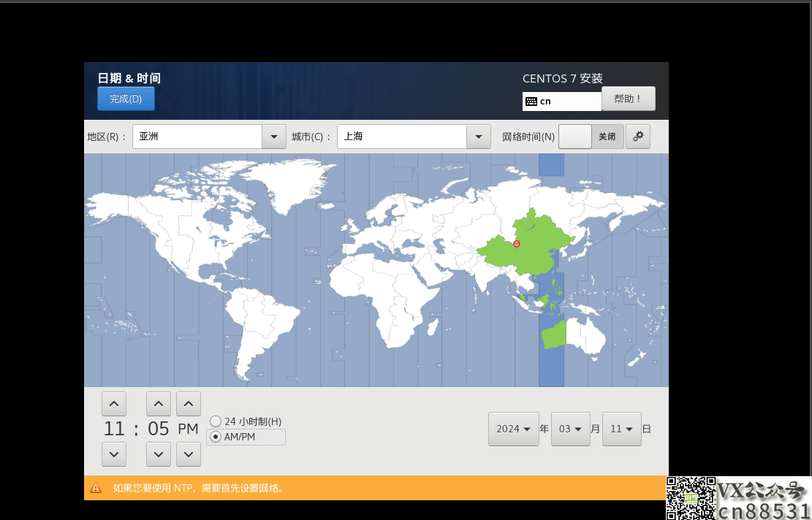Click the red location pin on map
The width and height of the screenshot is (812, 520).
click(516, 244)
